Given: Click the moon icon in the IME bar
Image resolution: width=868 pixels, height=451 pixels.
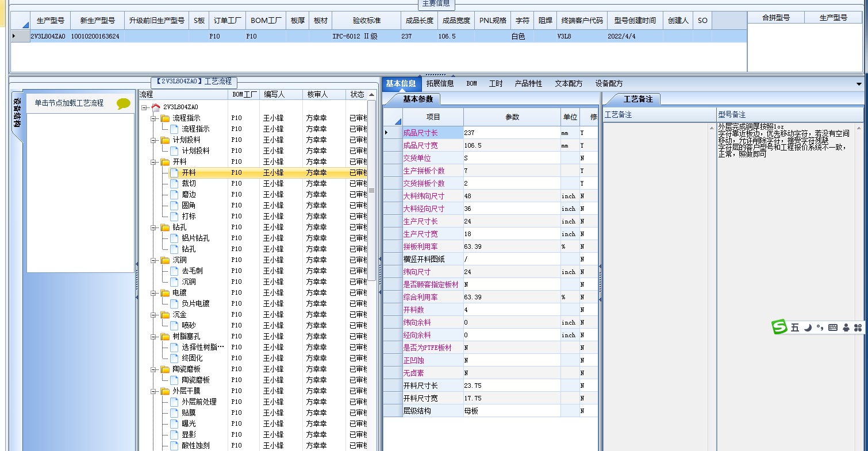Looking at the screenshot, I should pyautogui.click(x=808, y=327).
